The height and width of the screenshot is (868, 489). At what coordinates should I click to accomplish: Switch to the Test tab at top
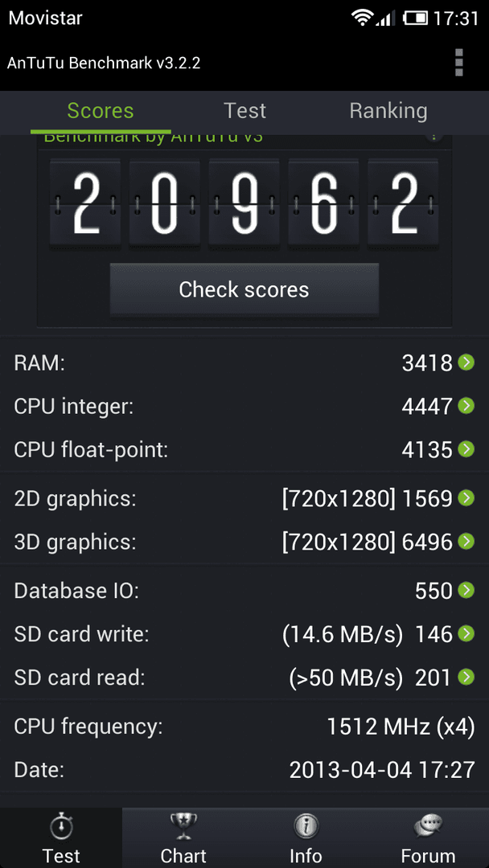[244, 111]
